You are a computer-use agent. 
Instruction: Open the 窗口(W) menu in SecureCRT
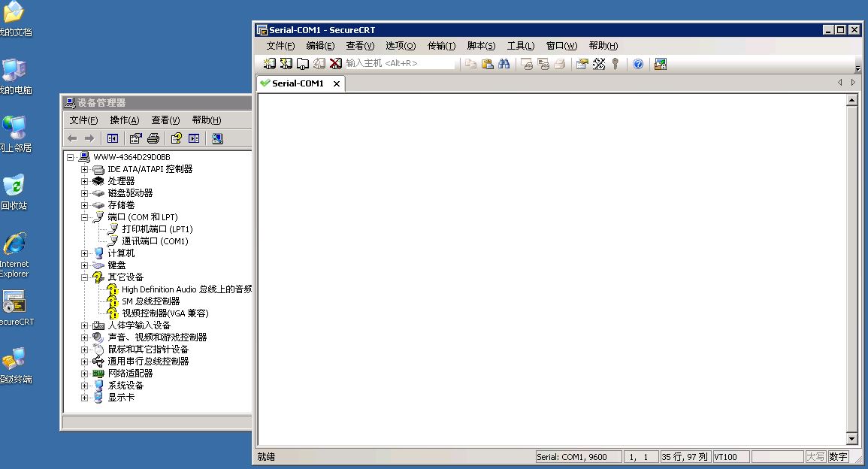(561, 46)
